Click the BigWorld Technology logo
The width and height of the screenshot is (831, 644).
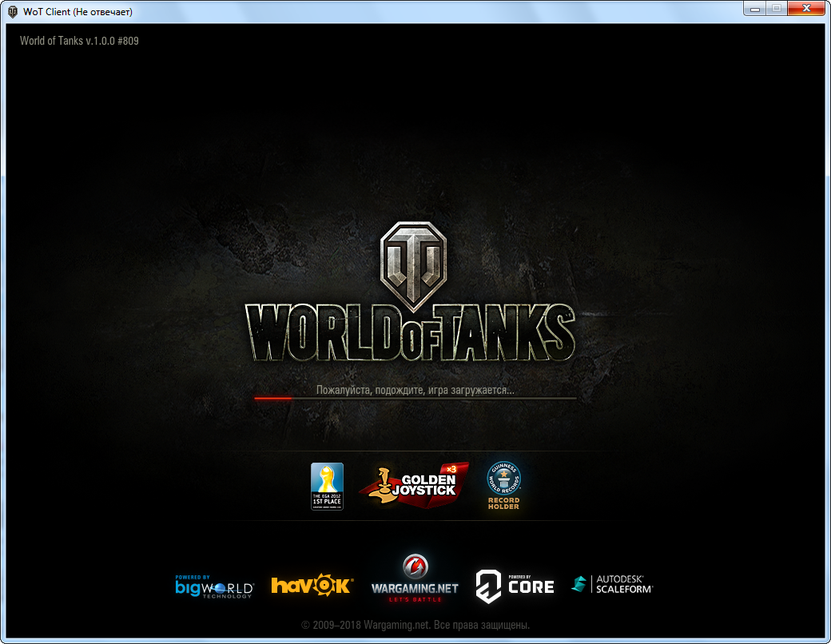215,586
